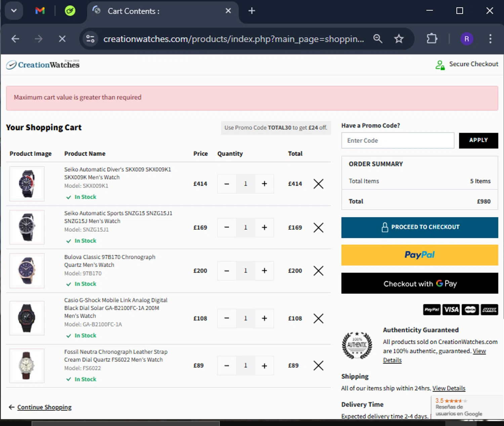
Task: Go to the CreationWatches logo homepage
Action: pyautogui.click(x=43, y=65)
